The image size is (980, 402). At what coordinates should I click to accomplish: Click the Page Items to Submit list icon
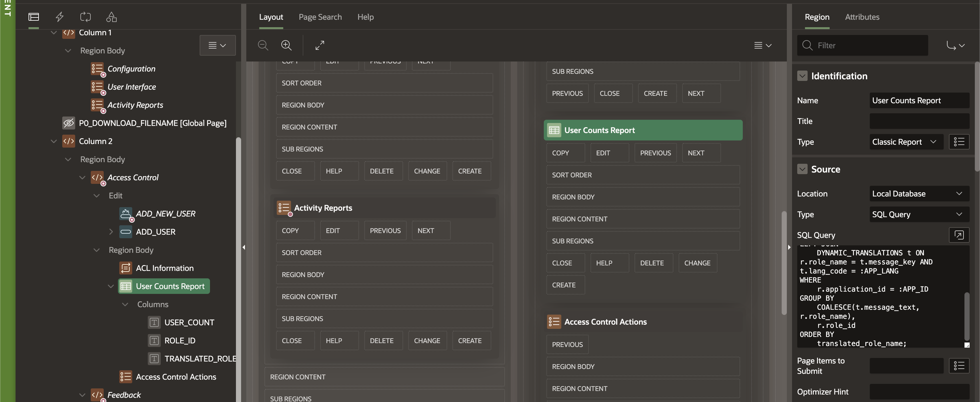958,365
